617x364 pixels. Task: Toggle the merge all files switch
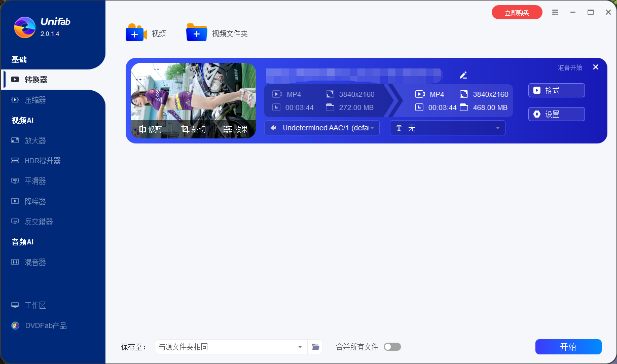tap(392, 347)
